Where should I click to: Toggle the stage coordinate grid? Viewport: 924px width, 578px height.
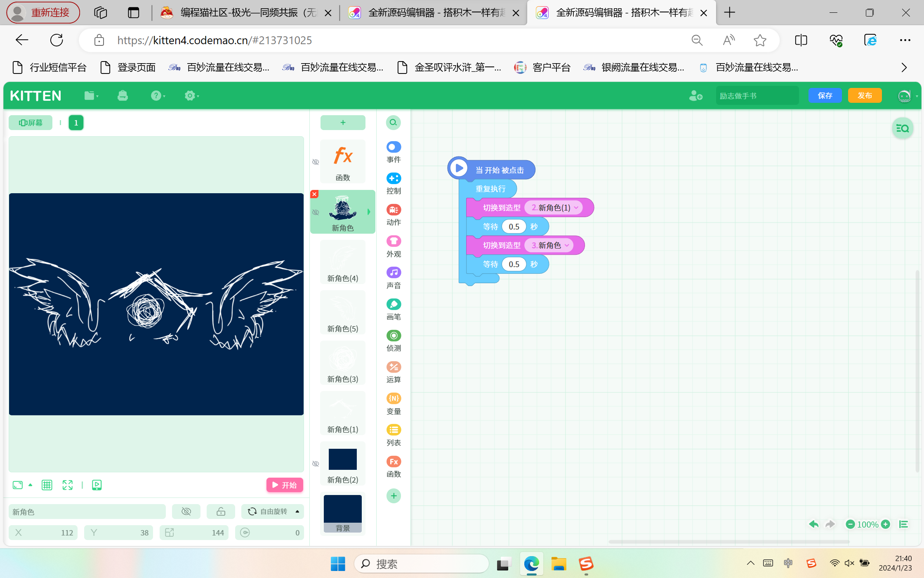tap(47, 485)
